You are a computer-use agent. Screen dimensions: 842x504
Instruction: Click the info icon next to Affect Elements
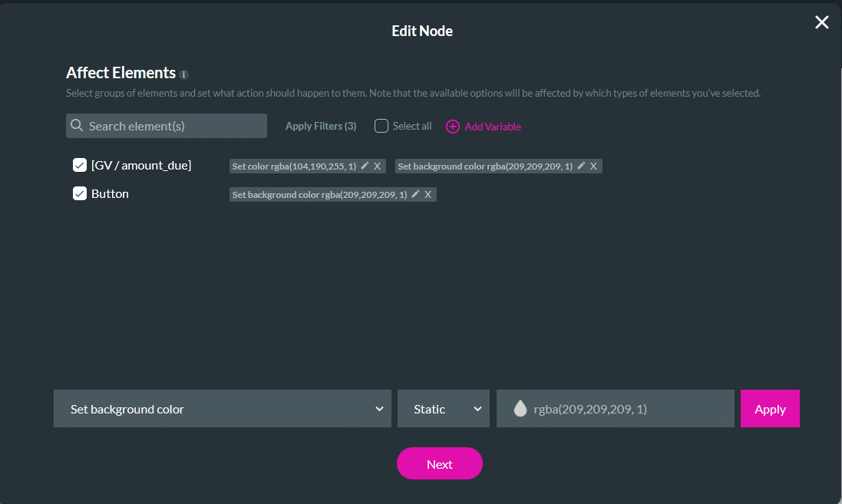[x=183, y=74]
